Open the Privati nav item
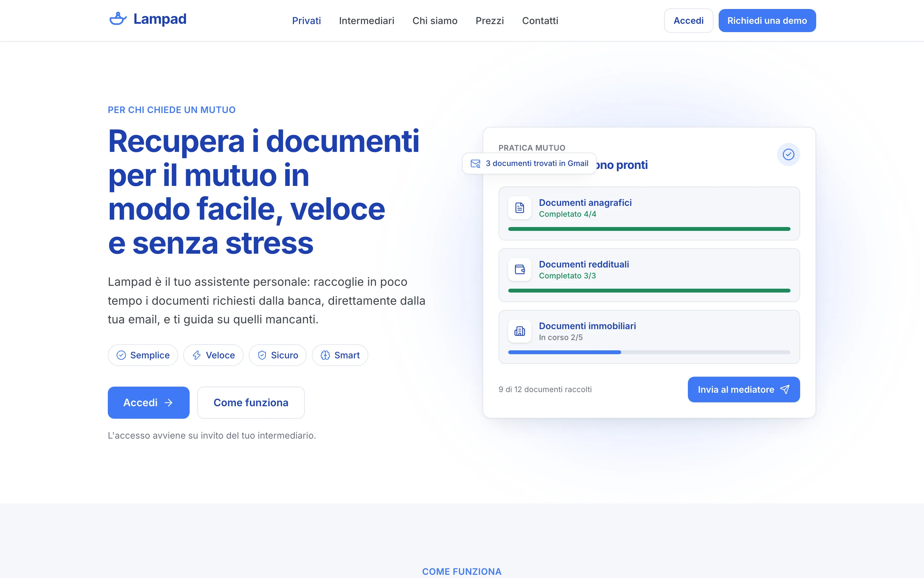Screen dimensions: 924x578 pos(306,21)
